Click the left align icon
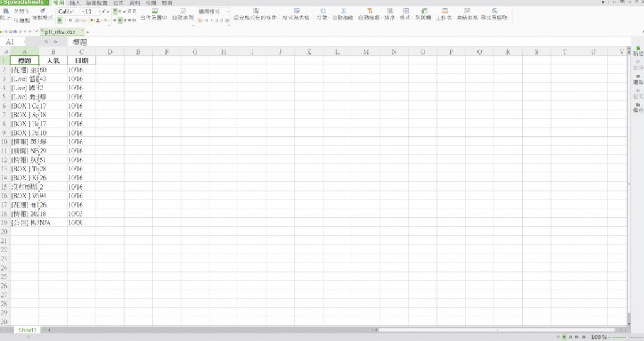This screenshot has height=341, width=644. coord(116,20)
